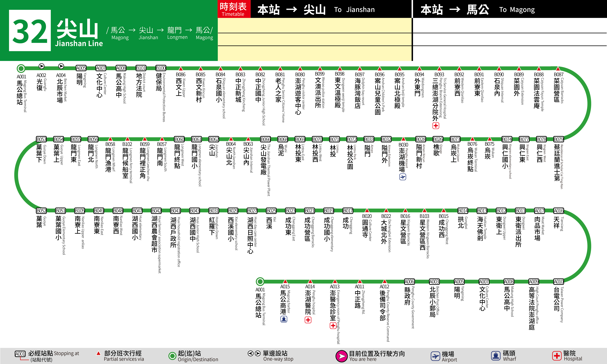Viewport: 607px width, 364px height.
Task: Select stop code box B053 菓葉下
Action: point(41,139)
